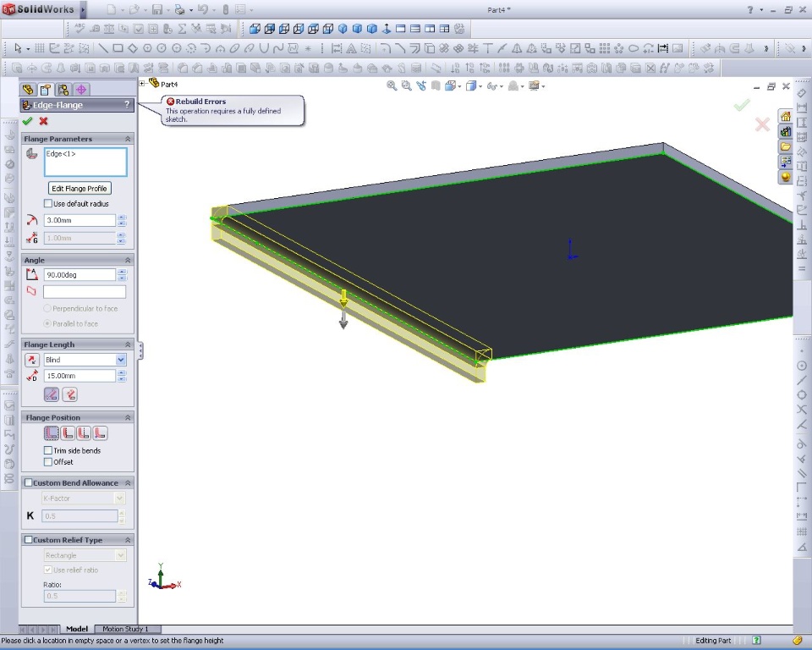Enable Custom Relief Type checkbox
This screenshot has height=650, width=812.
[x=29, y=540]
